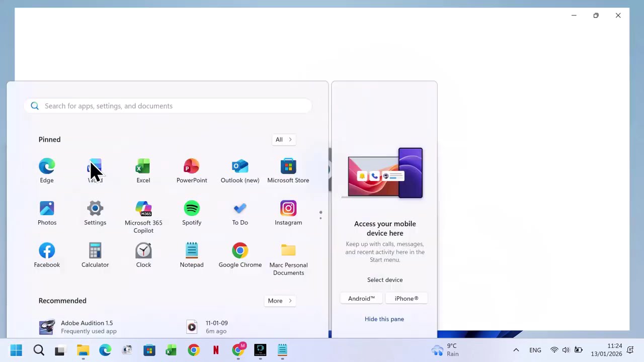
Task: Show hidden tray icons chevron
Action: 516,350
